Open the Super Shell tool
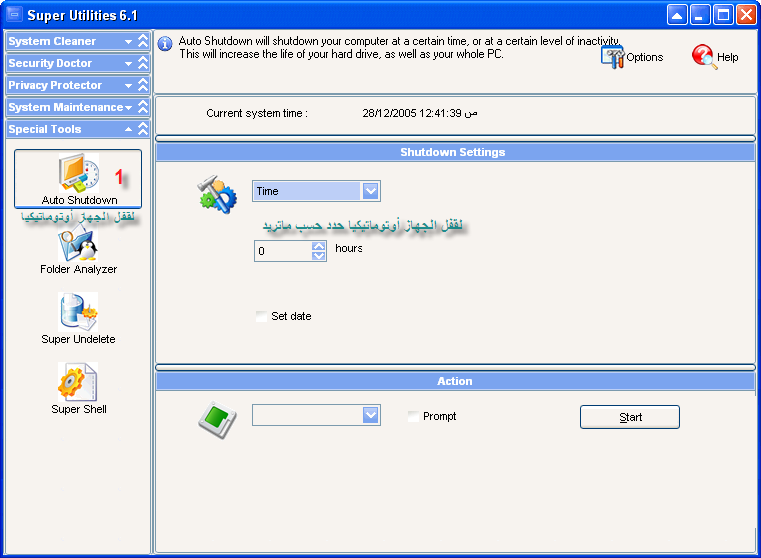Viewport: 761px width, 558px height. [x=78, y=389]
